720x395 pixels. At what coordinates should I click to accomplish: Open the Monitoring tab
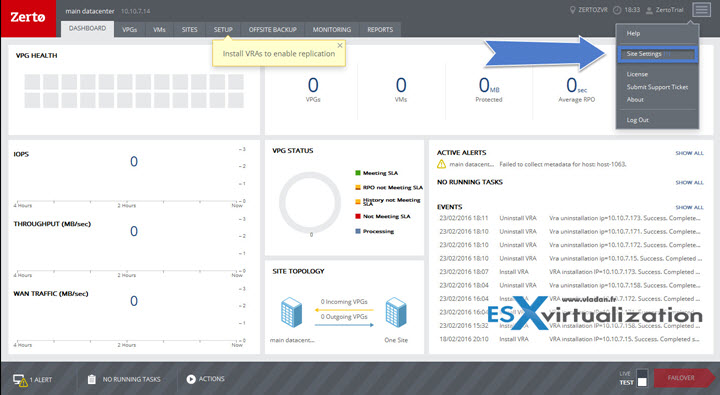(x=332, y=29)
